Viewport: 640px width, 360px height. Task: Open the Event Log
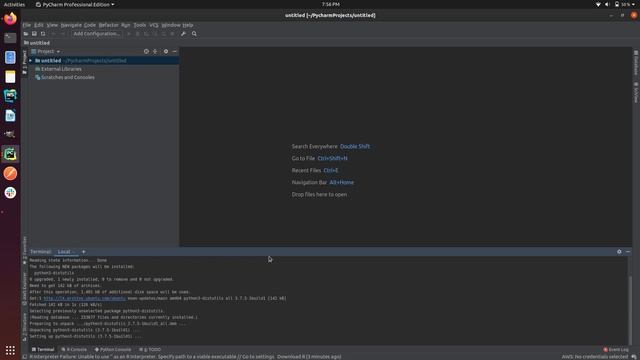coord(616,349)
